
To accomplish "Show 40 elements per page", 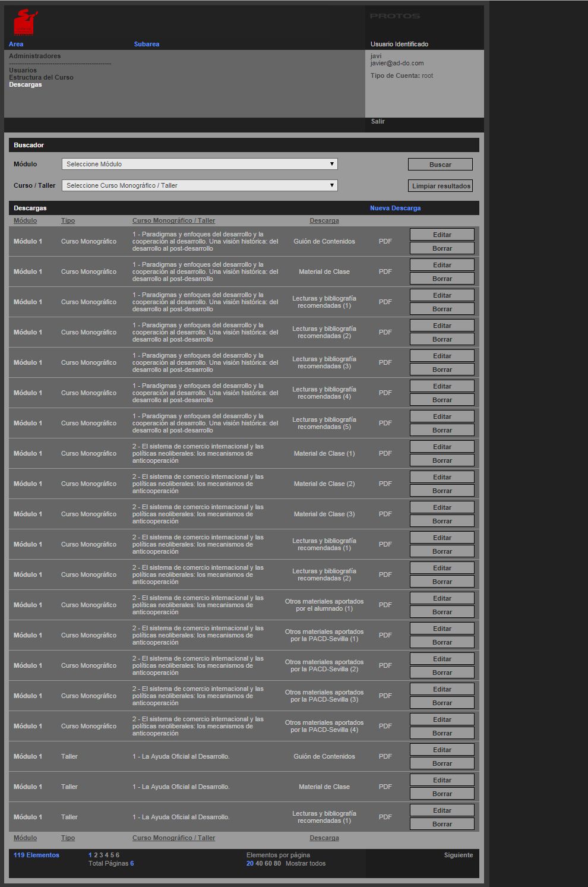I will click(x=259, y=863).
